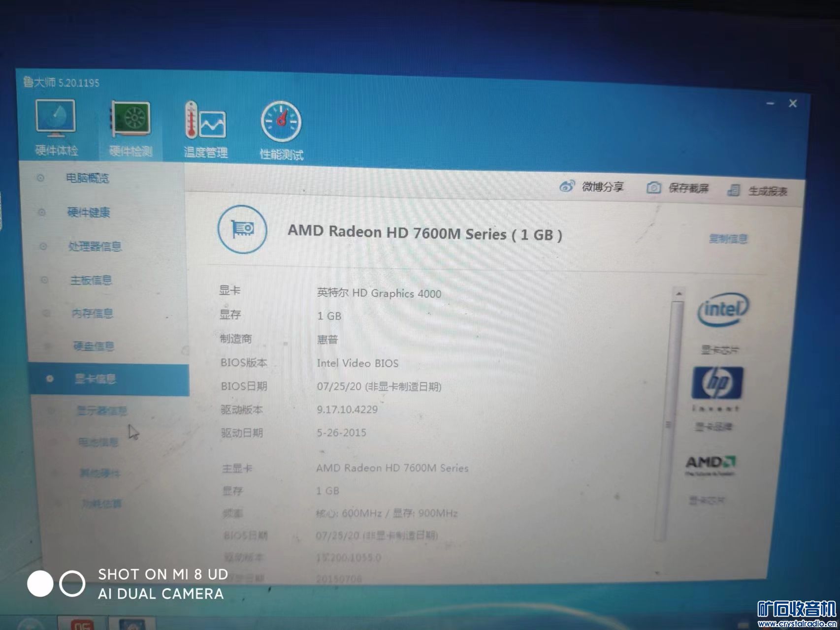Click the bullet beside 主板信息
Screen dimensions: 840x630
pyautogui.click(x=45, y=280)
